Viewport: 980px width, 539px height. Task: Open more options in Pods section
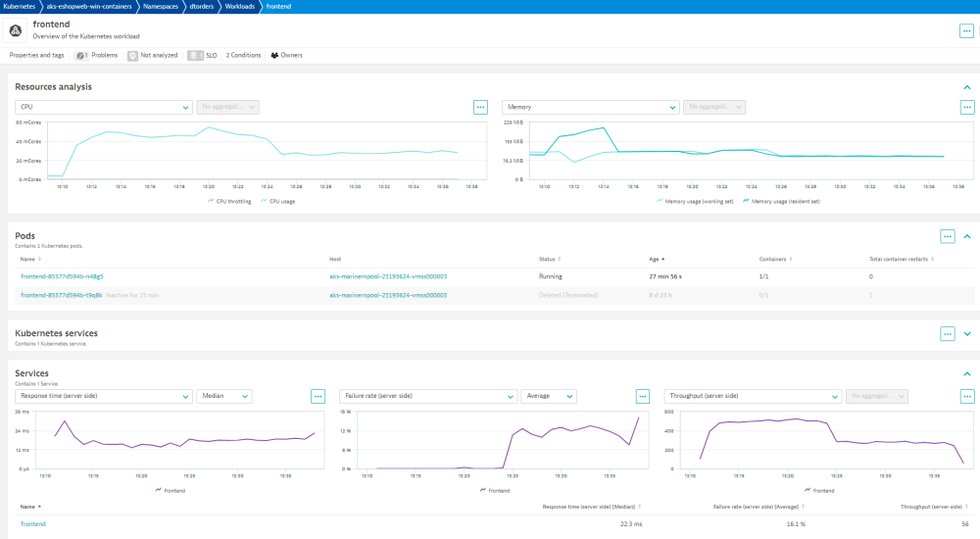947,236
